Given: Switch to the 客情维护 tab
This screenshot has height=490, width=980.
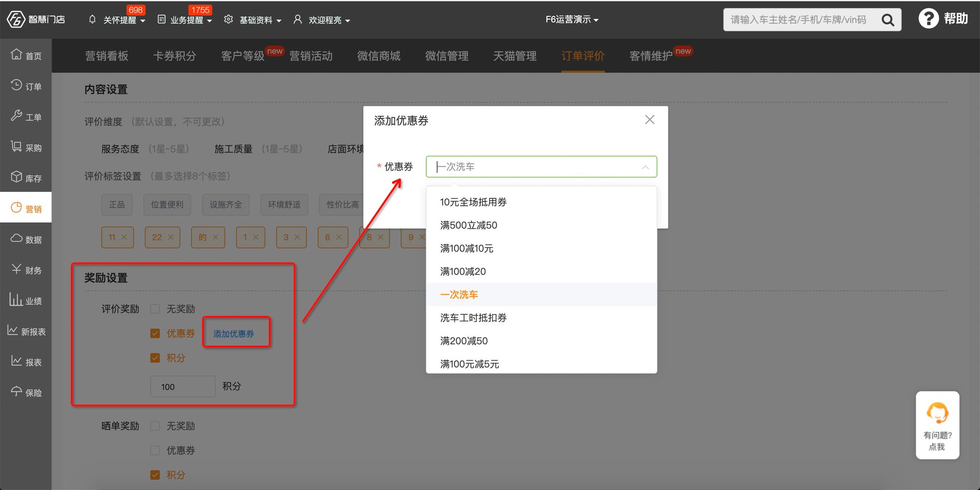Looking at the screenshot, I should pos(651,56).
